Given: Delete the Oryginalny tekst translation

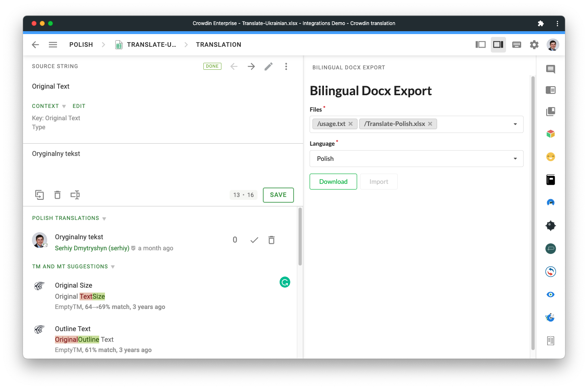Looking at the screenshot, I should [271, 240].
